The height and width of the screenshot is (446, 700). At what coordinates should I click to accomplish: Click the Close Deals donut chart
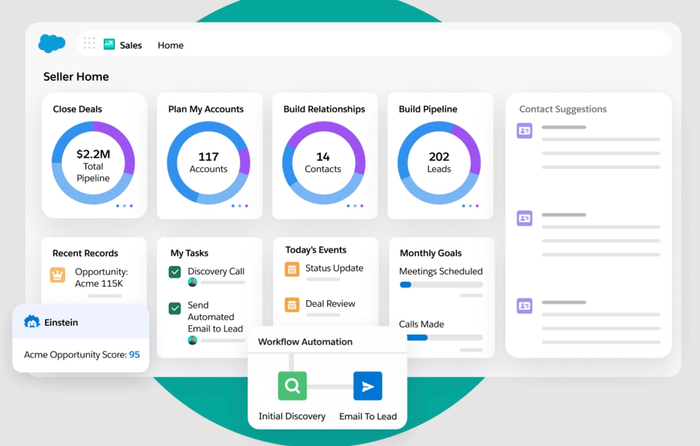pyautogui.click(x=93, y=163)
